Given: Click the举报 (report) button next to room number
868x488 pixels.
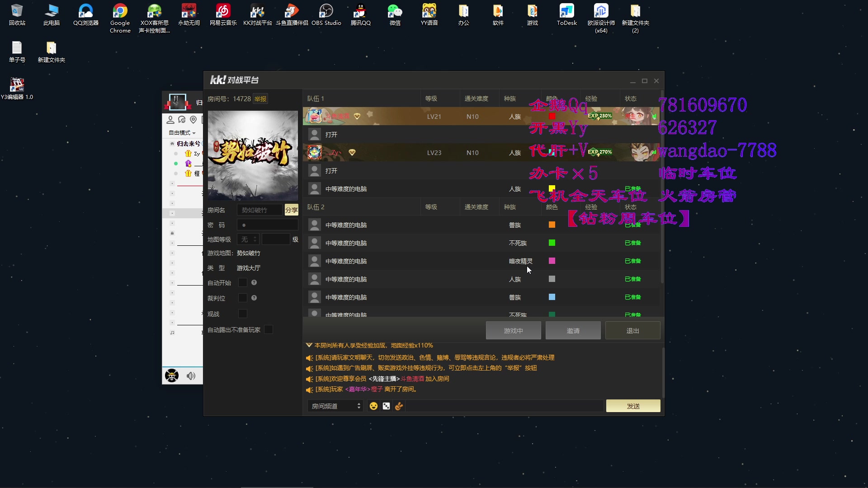Looking at the screenshot, I should 260,99.
